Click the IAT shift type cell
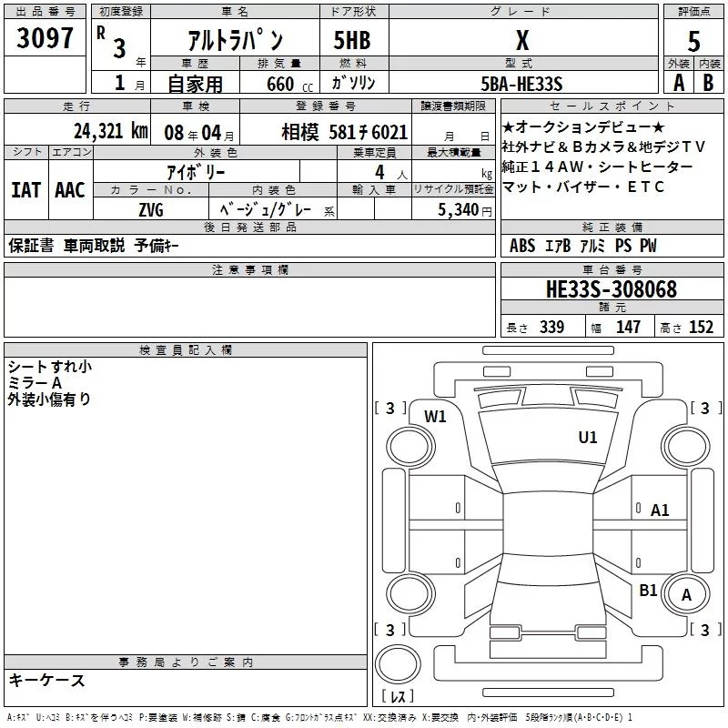728x728 pixels. [25, 190]
